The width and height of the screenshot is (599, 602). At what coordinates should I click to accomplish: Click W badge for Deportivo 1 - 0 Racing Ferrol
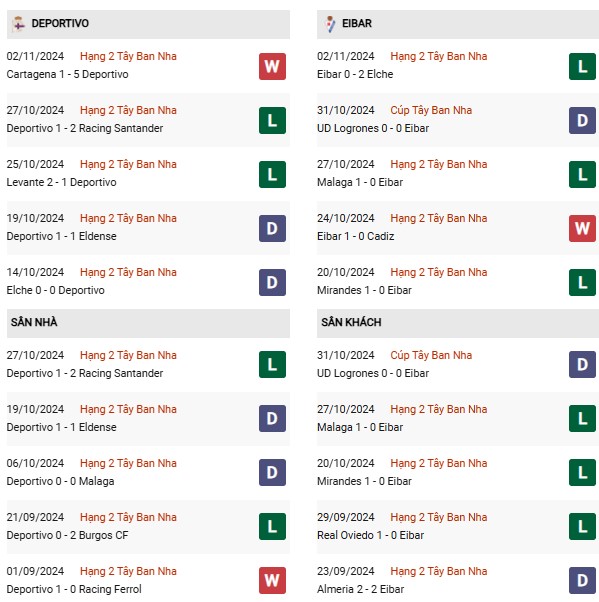tap(272, 580)
